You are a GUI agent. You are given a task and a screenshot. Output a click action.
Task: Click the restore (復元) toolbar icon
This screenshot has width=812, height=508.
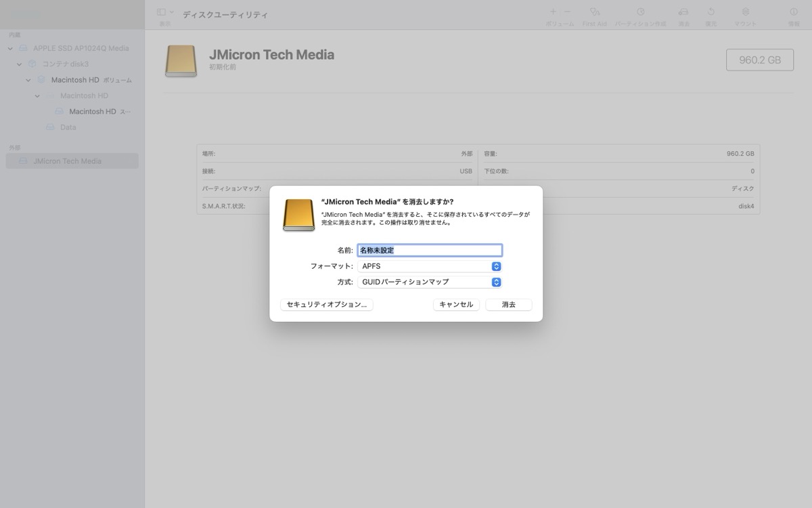(x=711, y=12)
